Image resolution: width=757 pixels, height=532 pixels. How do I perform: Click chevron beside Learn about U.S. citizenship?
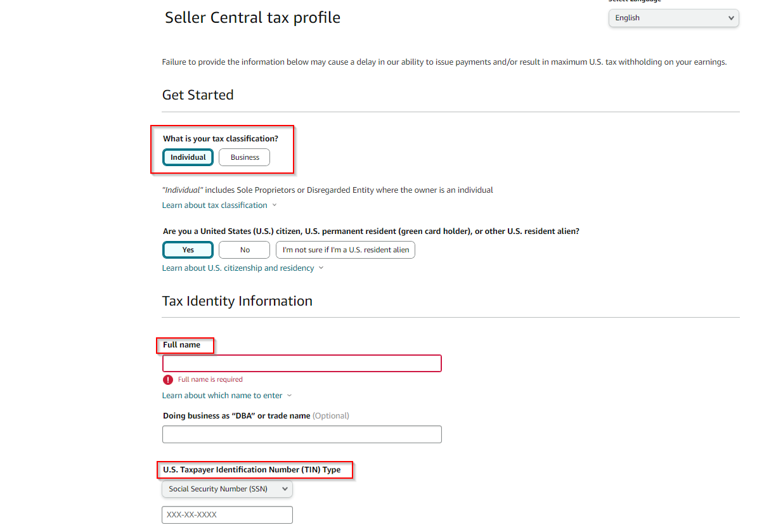(321, 268)
